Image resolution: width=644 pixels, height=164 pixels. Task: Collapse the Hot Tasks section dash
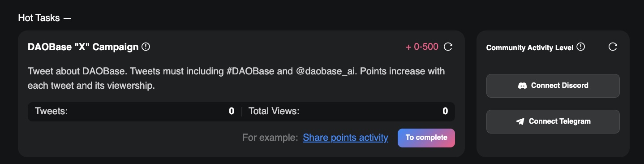(x=67, y=18)
